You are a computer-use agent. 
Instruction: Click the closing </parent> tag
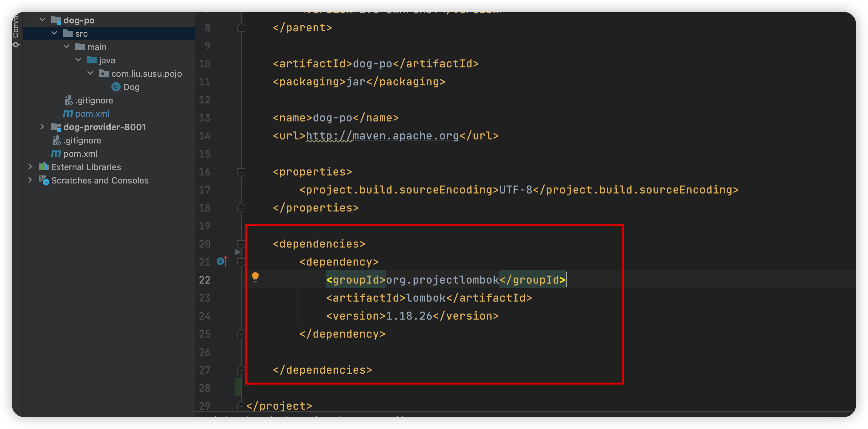coord(302,28)
